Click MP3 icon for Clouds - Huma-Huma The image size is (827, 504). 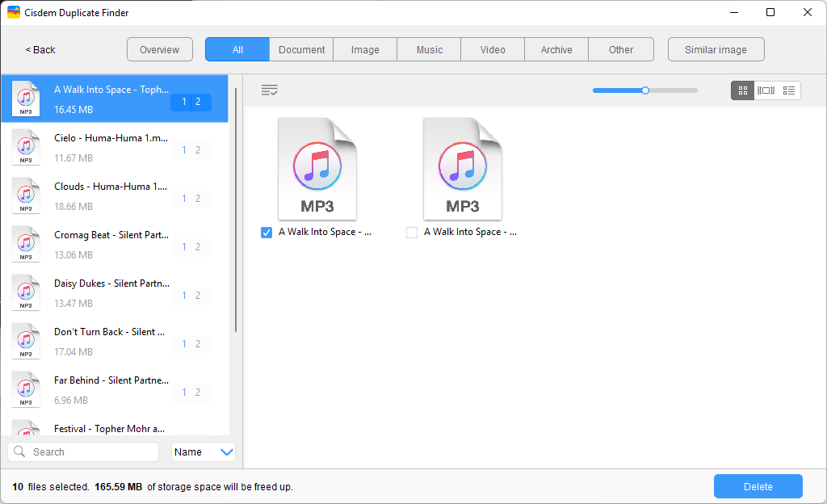coord(26,196)
